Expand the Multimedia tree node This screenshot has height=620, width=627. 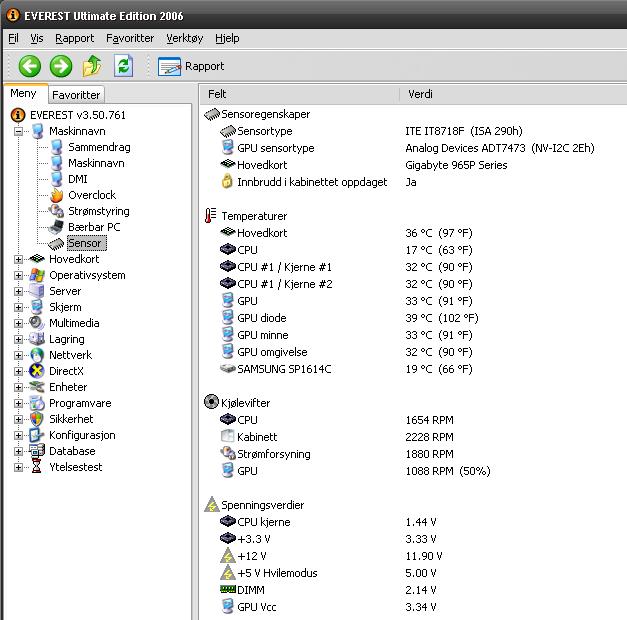click(18, 323)
